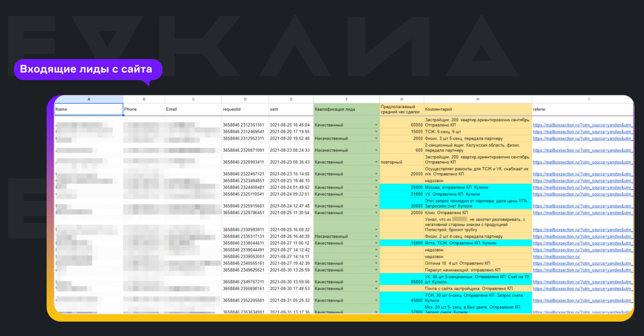Open qualification dropdown in 2021-08-26 16:40:30 row
The image size is (644, 336).
(376, 237)
